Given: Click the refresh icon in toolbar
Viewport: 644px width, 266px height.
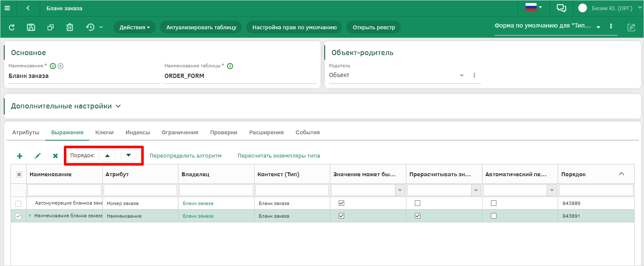Looking at the screenshot, I should coord(12,28).
